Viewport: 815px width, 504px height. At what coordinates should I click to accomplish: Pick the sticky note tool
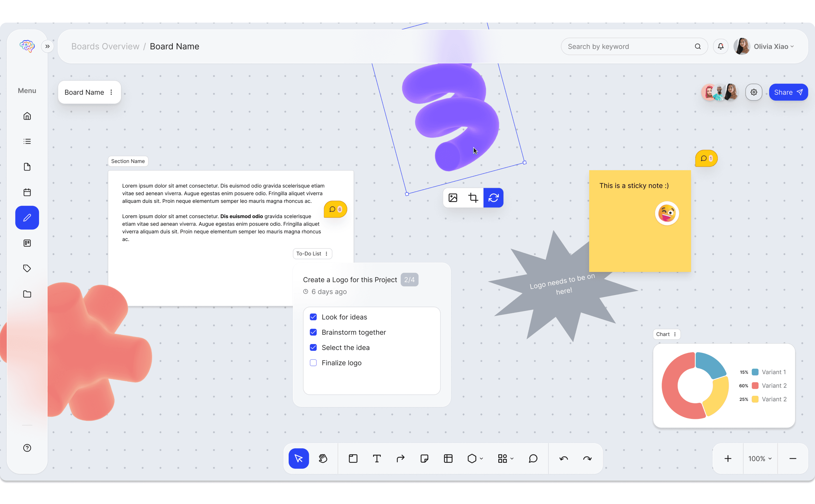click(424, 459)
